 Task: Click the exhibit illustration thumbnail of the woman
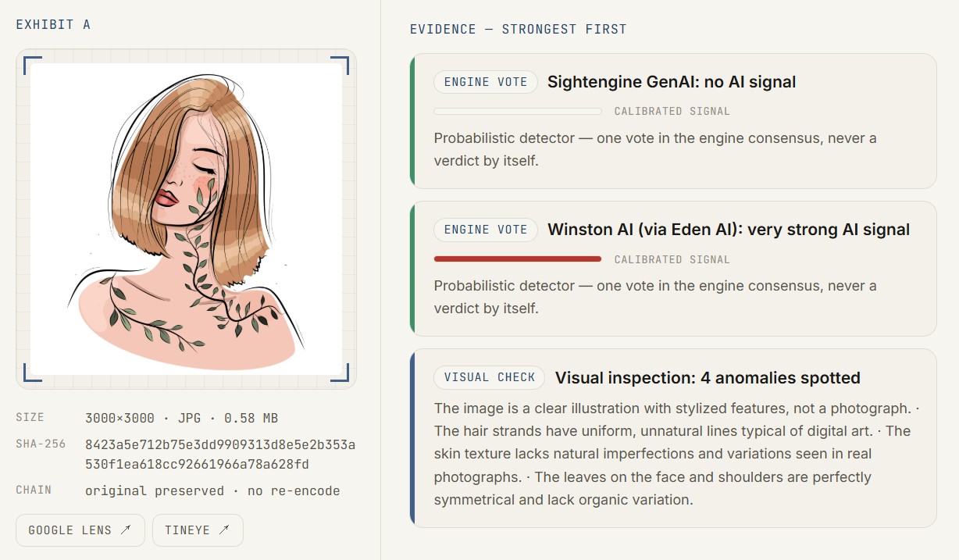[x=186, y=219]
